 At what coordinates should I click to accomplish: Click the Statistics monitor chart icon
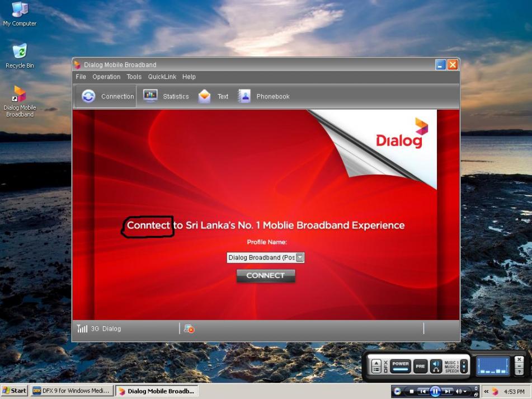pyautogui.click(x=150, y=96)
